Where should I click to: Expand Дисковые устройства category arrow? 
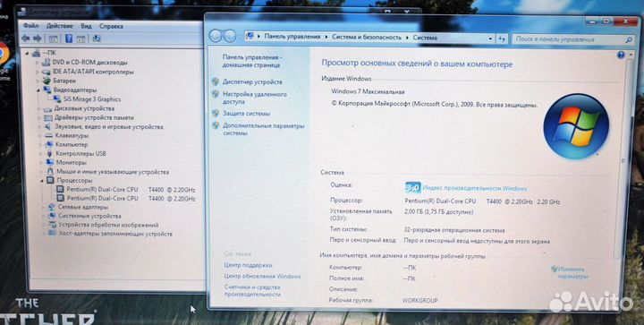click(39, 109)
